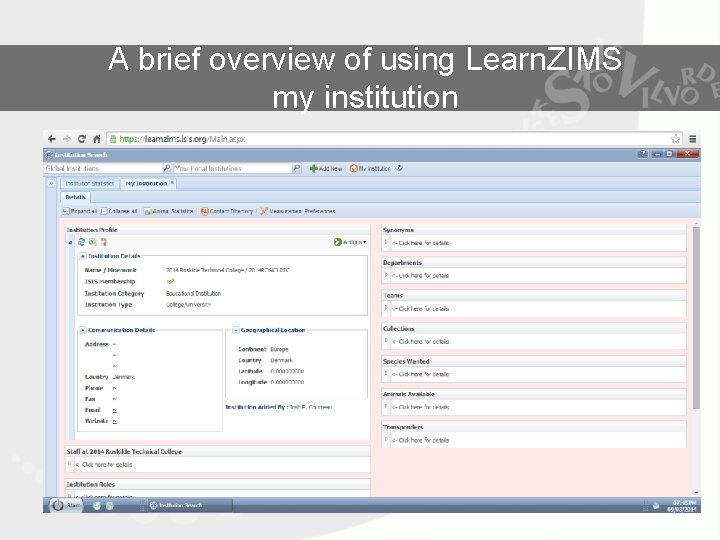Image resolution: width=720 pixels, height=540 pixels.
Task: Click the Your Local Institutions search field
Action: click(233, 169)
